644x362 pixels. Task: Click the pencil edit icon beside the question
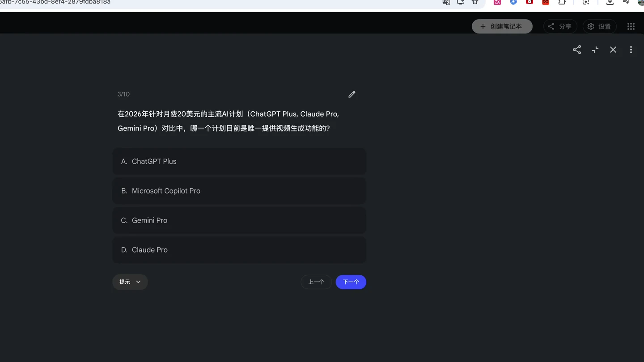pos(352,94)
